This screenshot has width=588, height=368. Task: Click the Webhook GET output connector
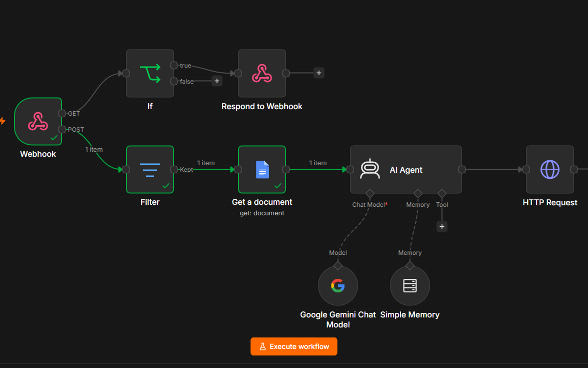click(62, 113)
